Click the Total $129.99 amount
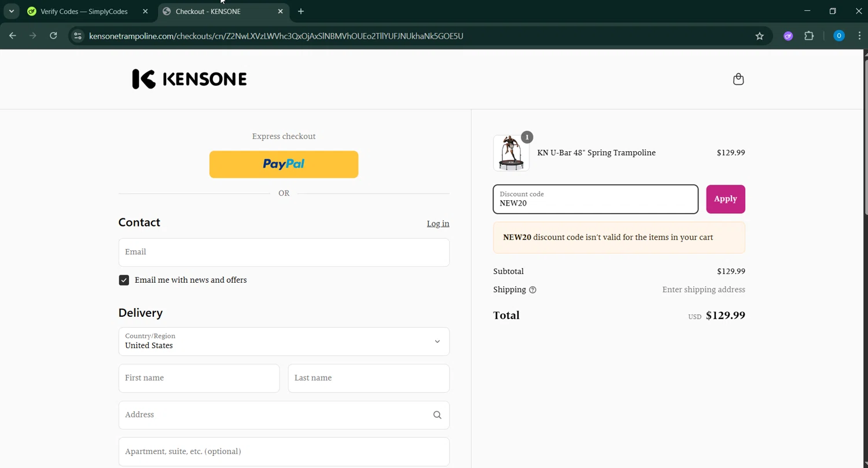 click(726, 316)
